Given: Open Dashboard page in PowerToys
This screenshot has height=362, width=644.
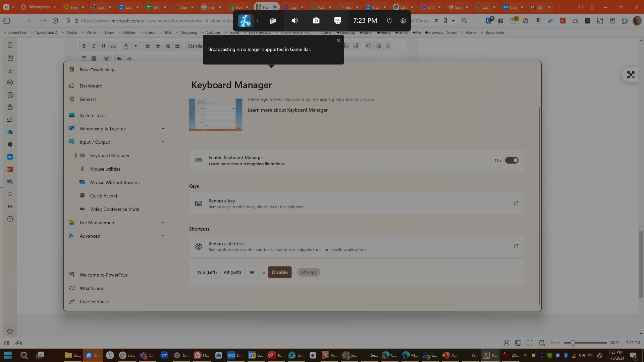Looking at the screenshot, I should click(91, 86).
